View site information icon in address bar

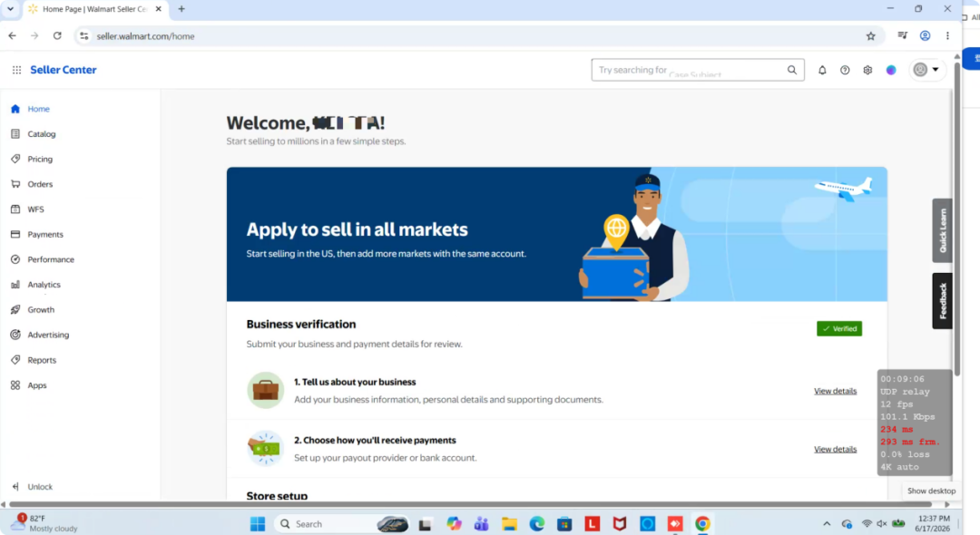[83, 36]
